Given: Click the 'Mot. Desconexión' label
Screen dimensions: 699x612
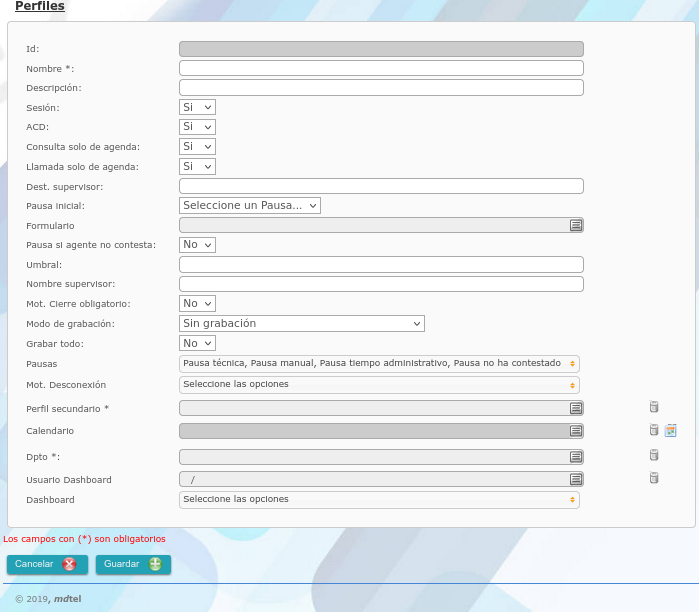Looking at the screenshot, I should 66,385.
